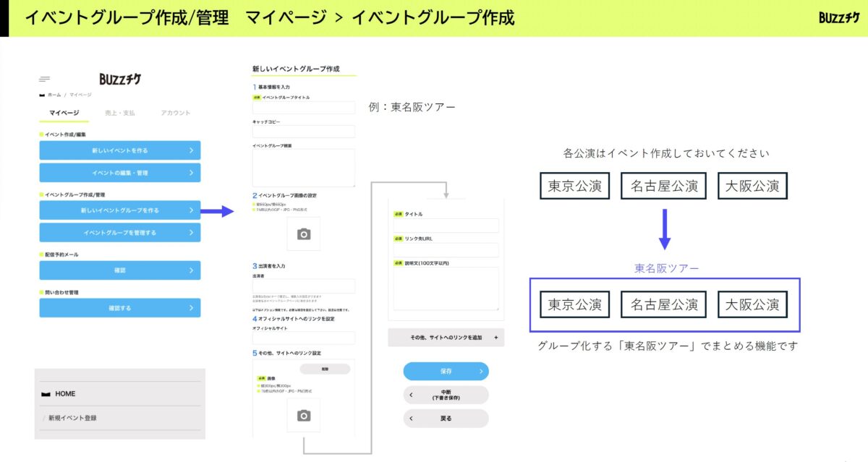Click the HOME icon in footer menu

(47, 394)
